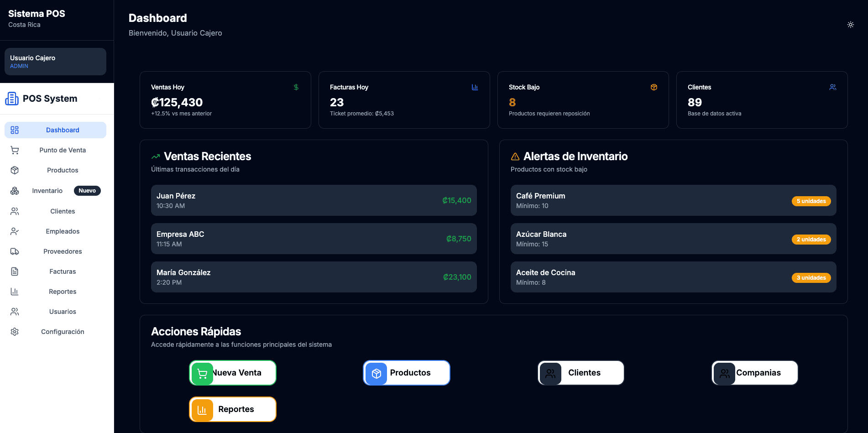
Task: Click the Usuario Cajero ADMIN profile card
Action: pos(55,62)
